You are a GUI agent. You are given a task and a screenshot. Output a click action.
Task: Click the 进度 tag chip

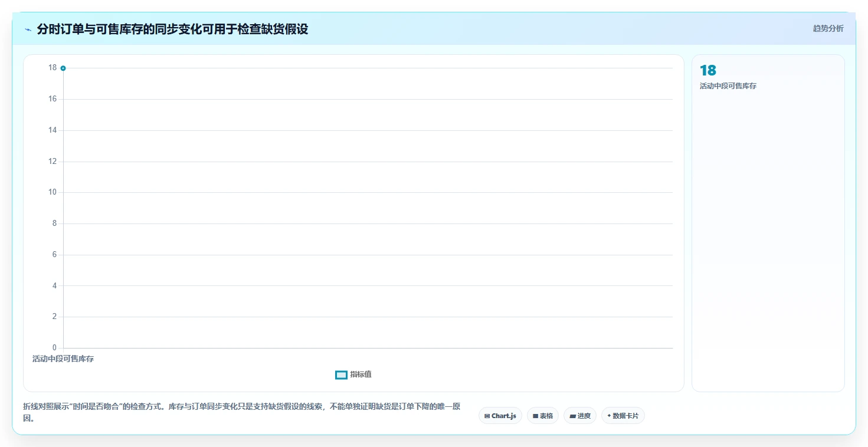tap(580, 416)
